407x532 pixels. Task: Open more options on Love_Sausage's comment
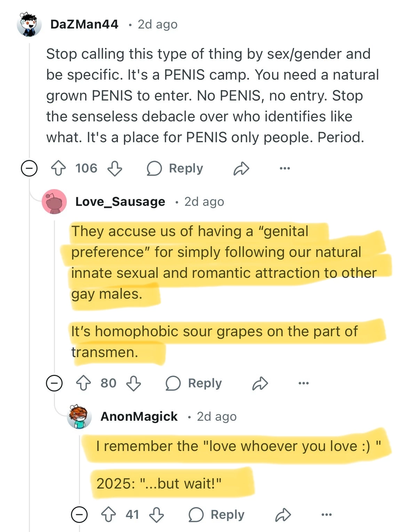[x=303, y=384]
